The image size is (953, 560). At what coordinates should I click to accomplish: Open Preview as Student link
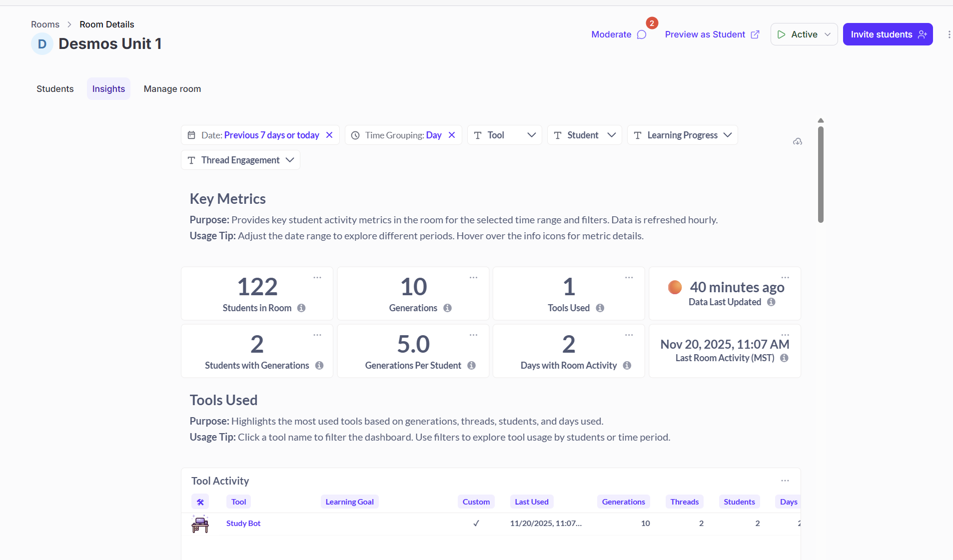click(712, 34)
